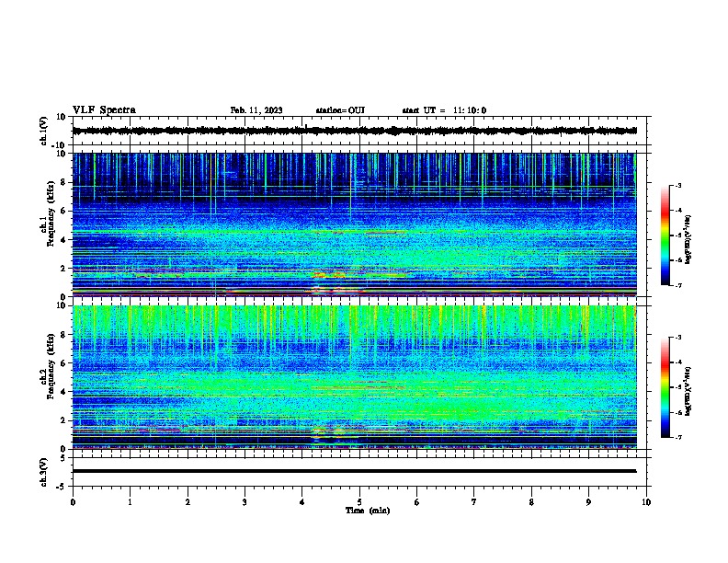Click time axis tick label "0"

[73, 502]
